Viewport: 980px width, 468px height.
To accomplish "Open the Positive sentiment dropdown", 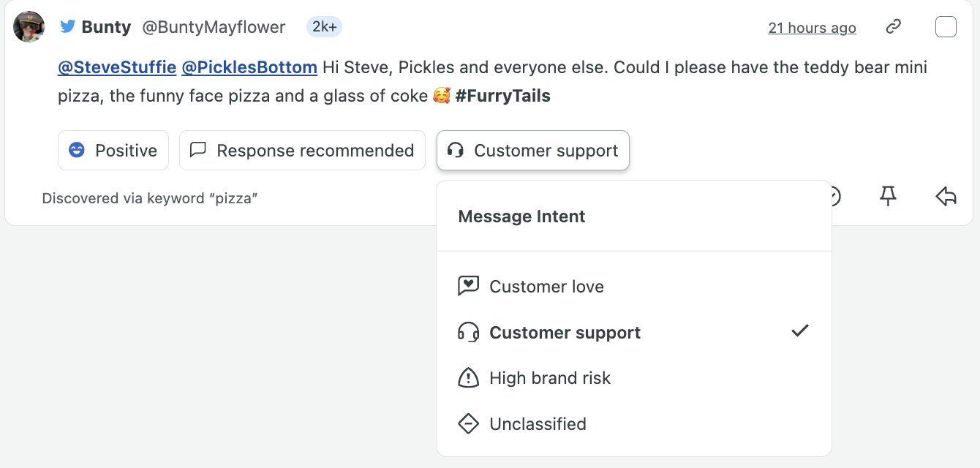I will [x=113, y=151].
